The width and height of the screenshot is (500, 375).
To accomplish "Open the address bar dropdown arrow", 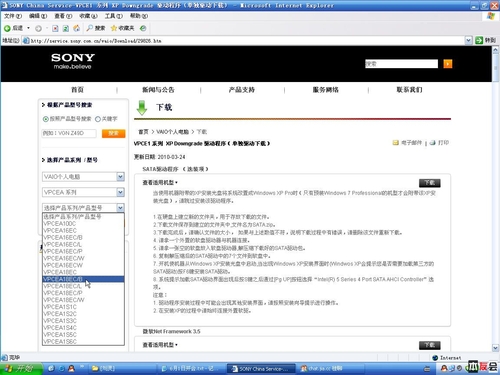I will 468,40.
